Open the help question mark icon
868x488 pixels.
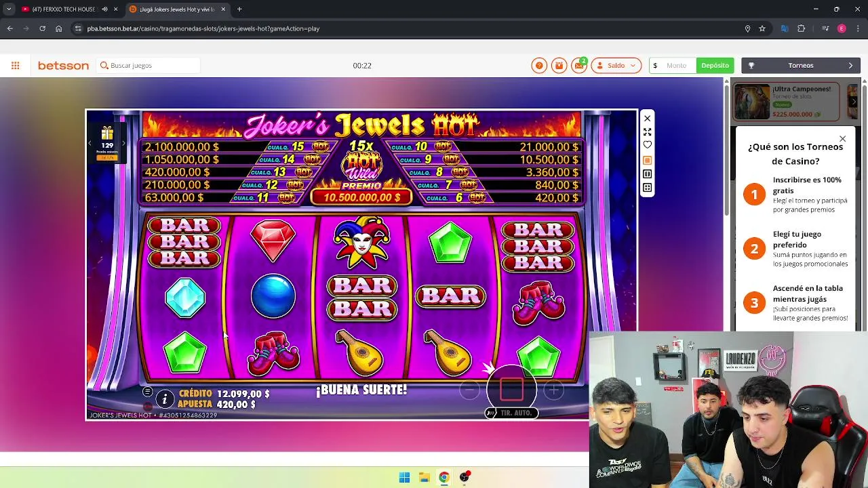tap(539, 66)
